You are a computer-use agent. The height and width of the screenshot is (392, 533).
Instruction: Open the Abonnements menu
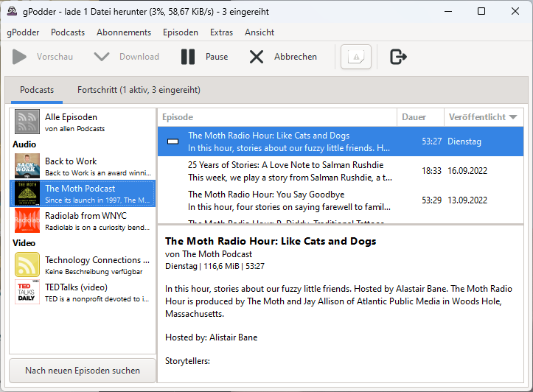124,32
